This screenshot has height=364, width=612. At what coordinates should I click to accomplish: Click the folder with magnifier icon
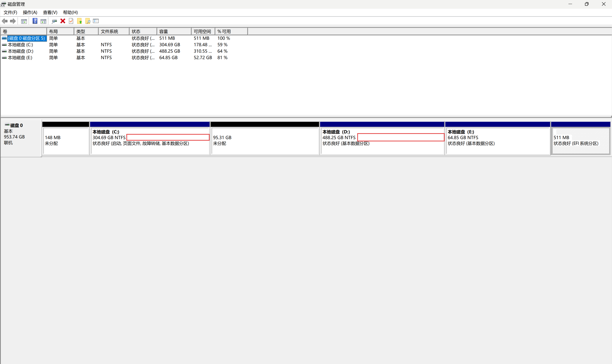pos(88,21)
